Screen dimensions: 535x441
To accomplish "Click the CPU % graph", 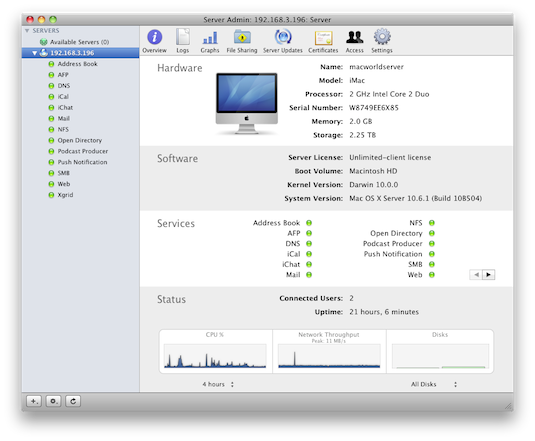I will click(215, 356).
